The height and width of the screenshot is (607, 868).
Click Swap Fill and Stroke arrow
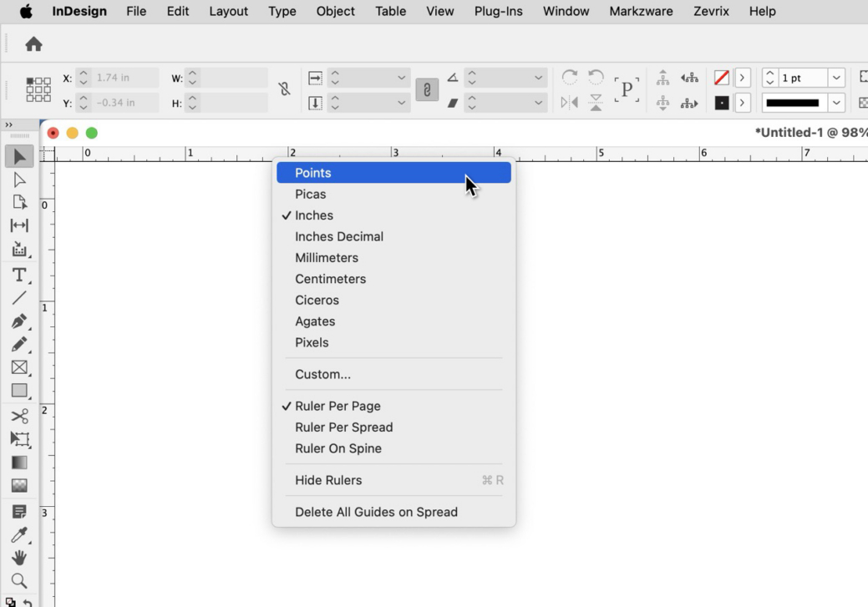[x=27, y=603]
